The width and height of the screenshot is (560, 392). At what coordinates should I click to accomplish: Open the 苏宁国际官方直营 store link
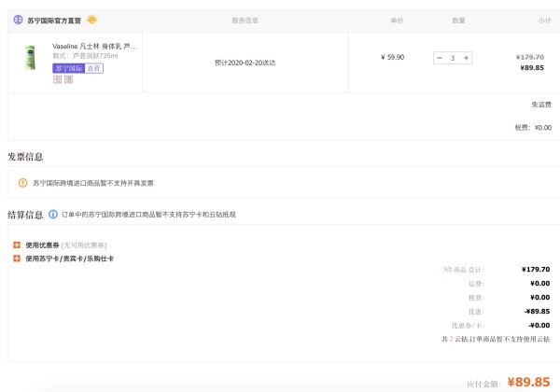click(54, 21)
